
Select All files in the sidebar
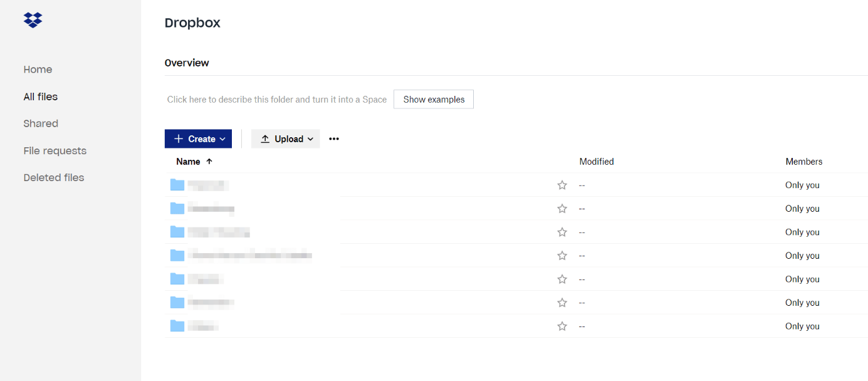tap(41, 97)
